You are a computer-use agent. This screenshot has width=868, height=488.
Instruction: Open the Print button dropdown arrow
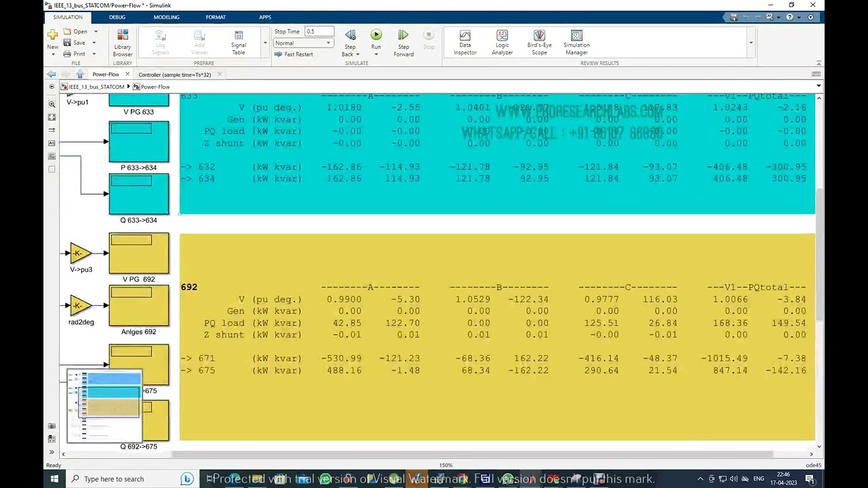coord(94,54)
